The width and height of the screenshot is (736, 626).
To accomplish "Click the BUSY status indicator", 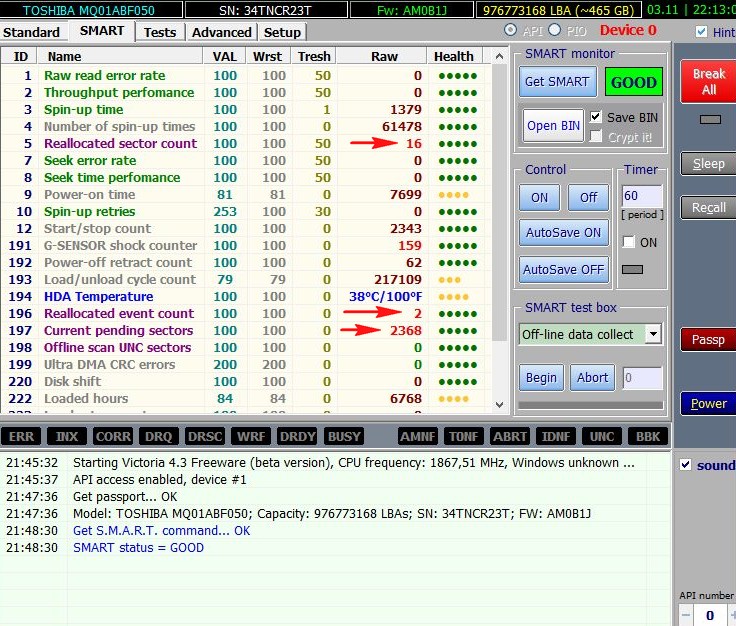I will tap(344, 436).
